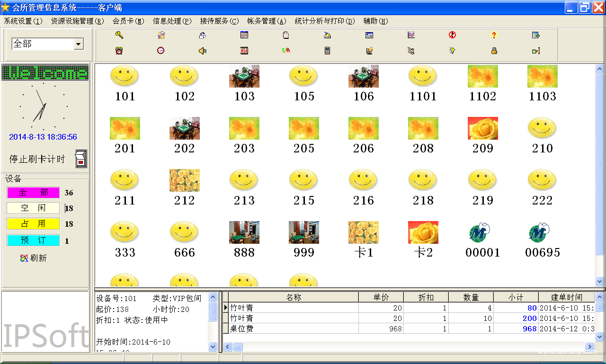The width and height of the screenshot is (606, 364).
Task: Click the speaker sound toolbar icon
Action: [203, 51]
